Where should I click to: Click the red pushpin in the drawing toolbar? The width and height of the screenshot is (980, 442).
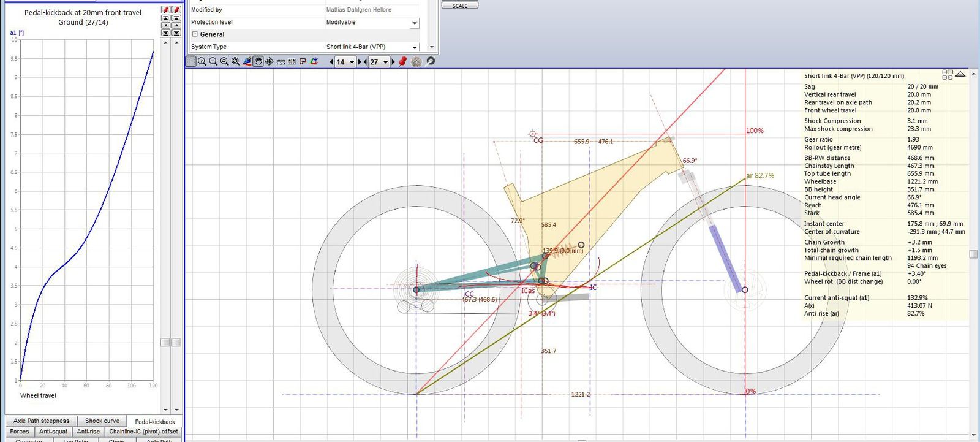pyautogui.click(x=403, y=62)
